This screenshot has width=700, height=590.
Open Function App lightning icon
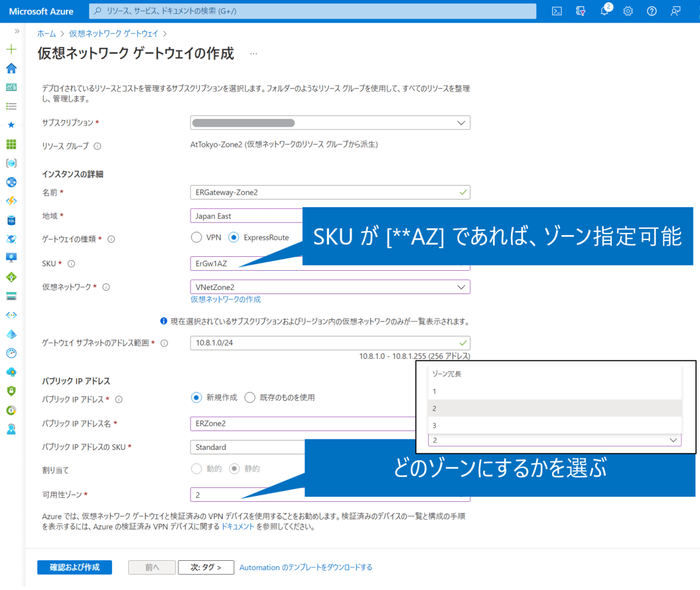[11, 201]
